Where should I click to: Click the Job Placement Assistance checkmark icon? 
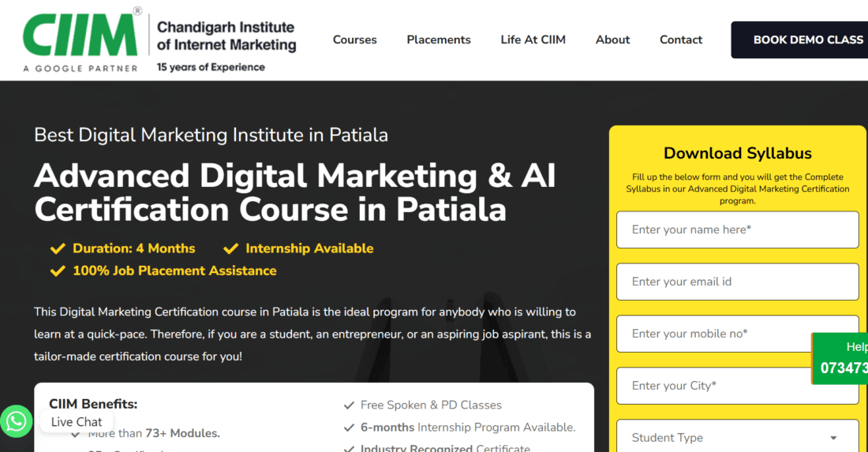tap(58, 271)
